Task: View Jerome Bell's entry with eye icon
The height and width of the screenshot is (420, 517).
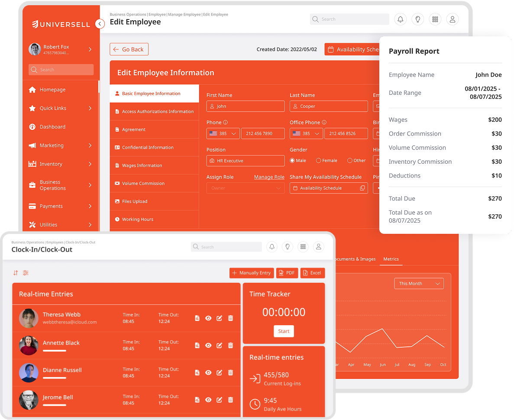Action: tap(208, 400)
